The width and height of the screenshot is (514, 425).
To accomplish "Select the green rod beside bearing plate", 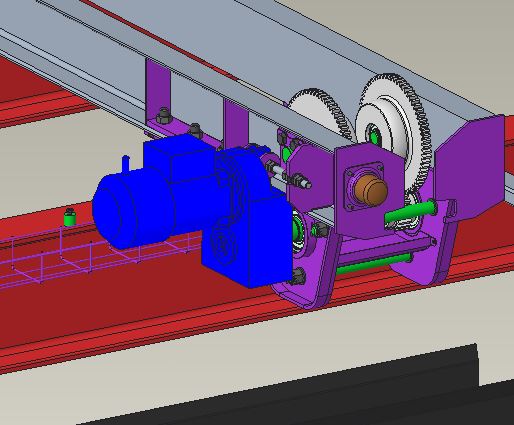I will [x=411, y=212].
